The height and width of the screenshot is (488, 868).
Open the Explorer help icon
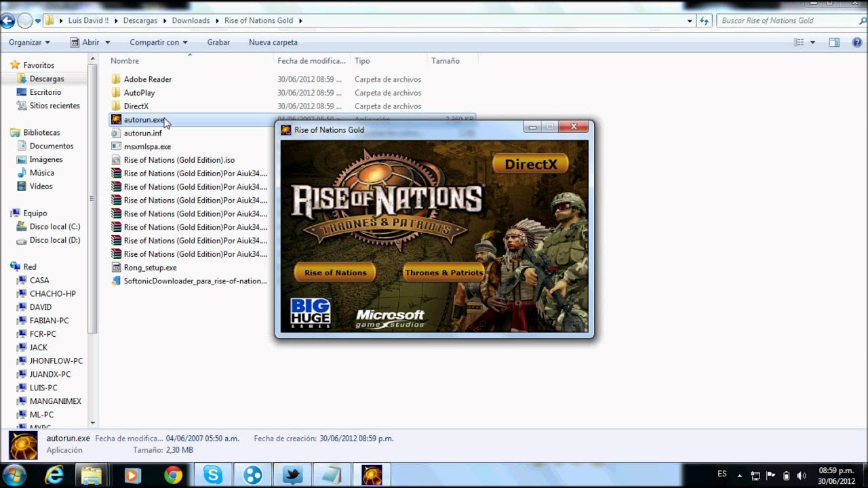[x=856, y=42]
